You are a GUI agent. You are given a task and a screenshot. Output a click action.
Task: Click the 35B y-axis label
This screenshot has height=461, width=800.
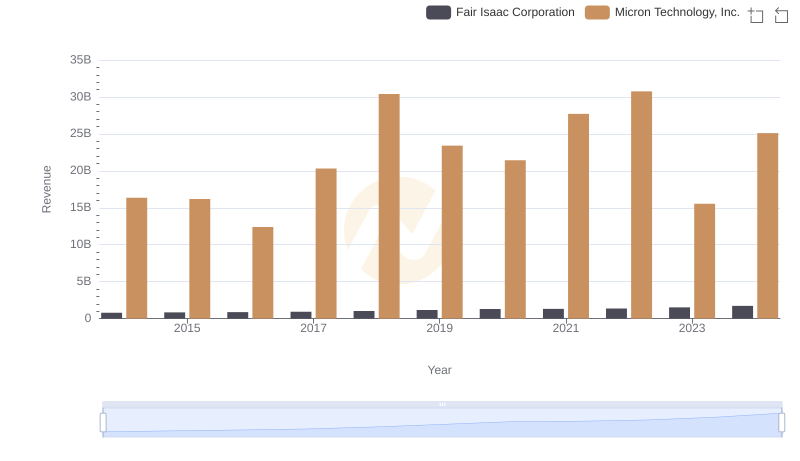click(81, 60)
